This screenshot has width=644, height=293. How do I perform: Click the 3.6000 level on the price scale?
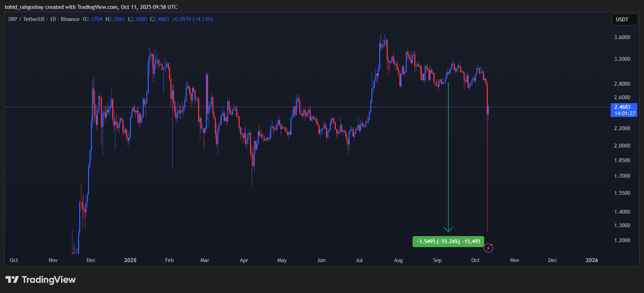point(622,37)
